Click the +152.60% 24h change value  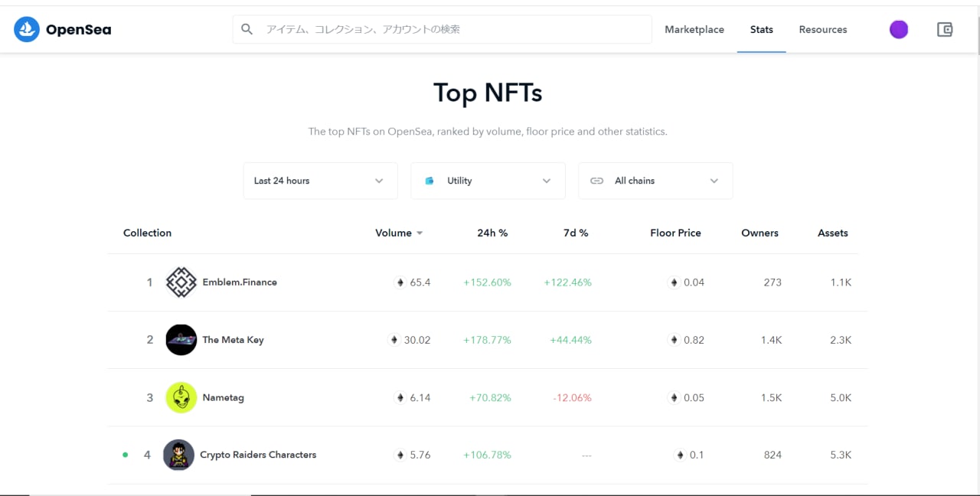click(487, 282)
